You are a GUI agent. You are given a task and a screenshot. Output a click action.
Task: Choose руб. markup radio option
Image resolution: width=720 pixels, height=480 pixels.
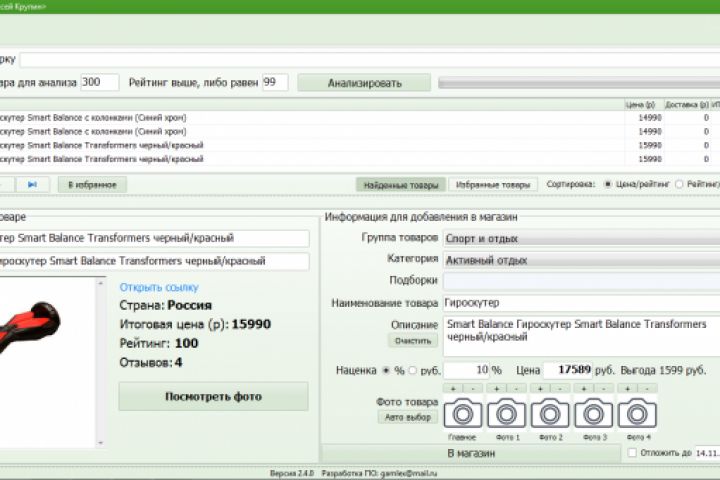(x=412, y=370)
